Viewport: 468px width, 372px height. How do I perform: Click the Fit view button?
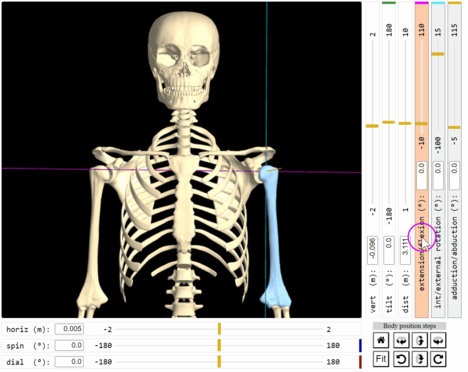pyautogui.click(x=381, y=359)
